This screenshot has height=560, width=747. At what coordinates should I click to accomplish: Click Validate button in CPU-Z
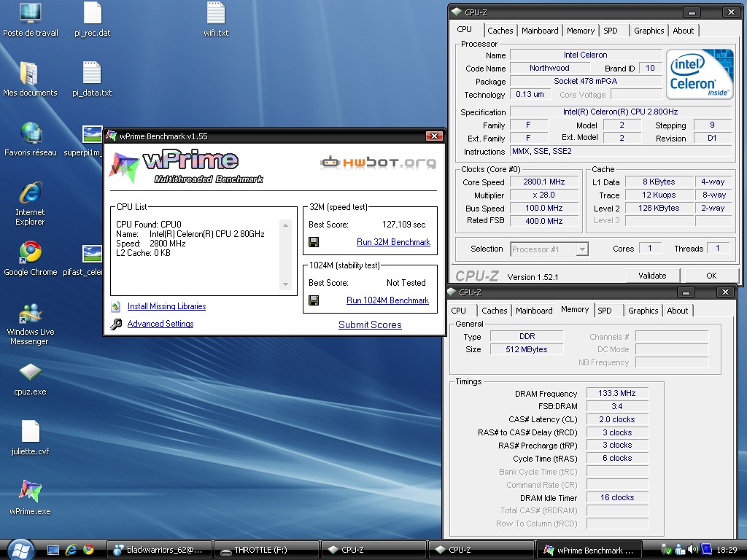tap(652, 275)
